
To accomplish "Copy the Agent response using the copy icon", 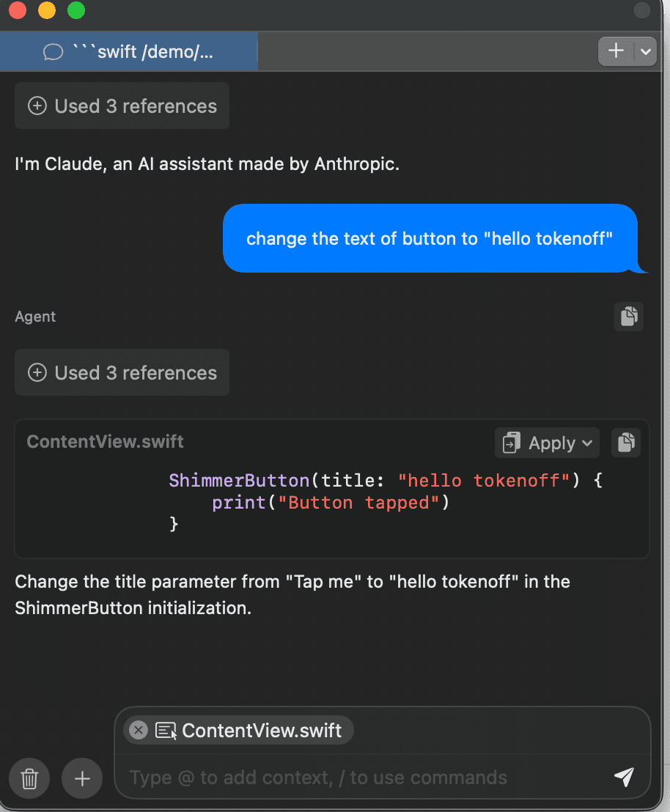I will coord(629,317).
